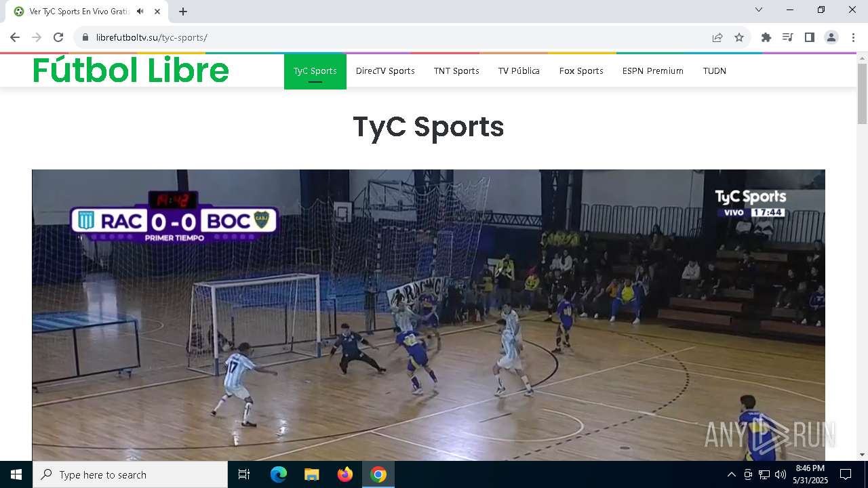
Task: Reload the current page
Action: 58,37
